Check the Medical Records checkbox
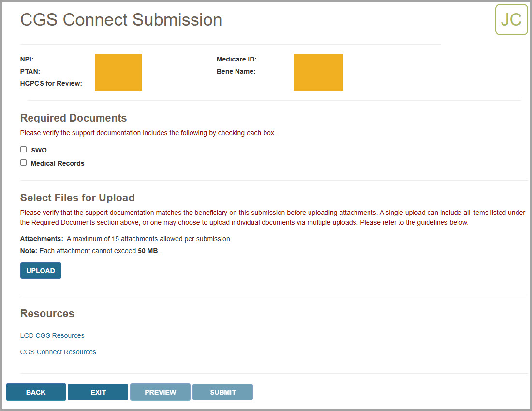 coord(23,163)
